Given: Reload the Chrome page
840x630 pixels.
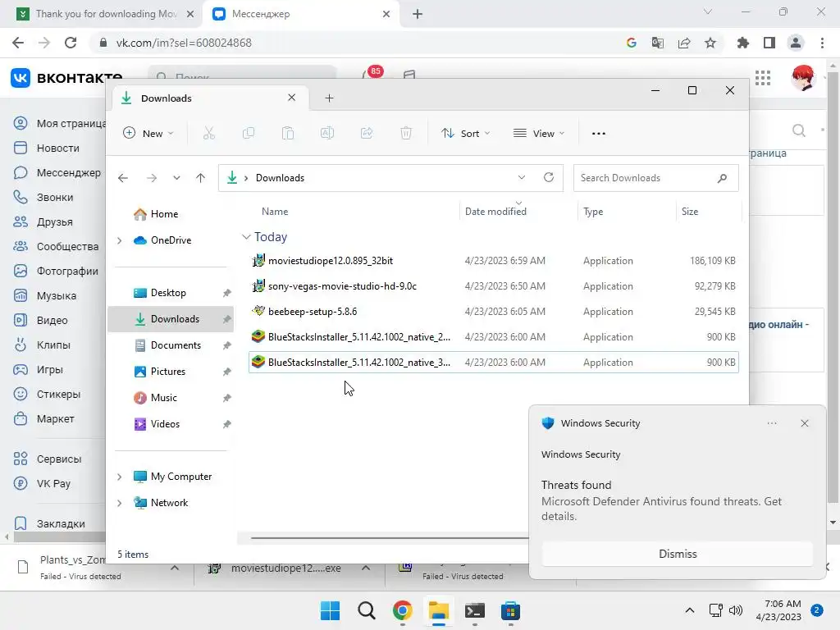Looking at the screenshot, I should (x=71, y=43).
